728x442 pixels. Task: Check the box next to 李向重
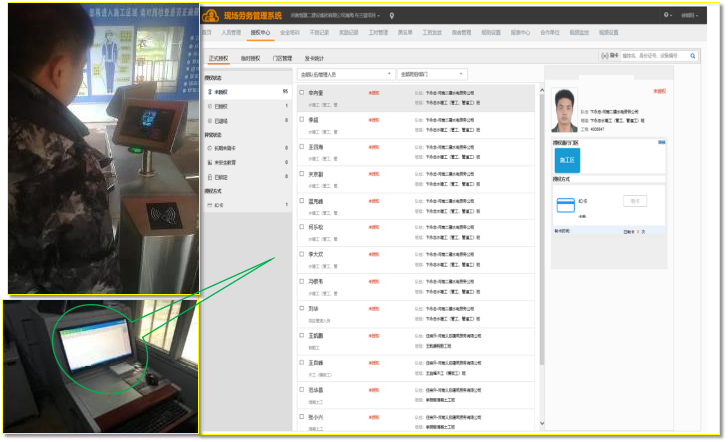[x=301, y=92]
